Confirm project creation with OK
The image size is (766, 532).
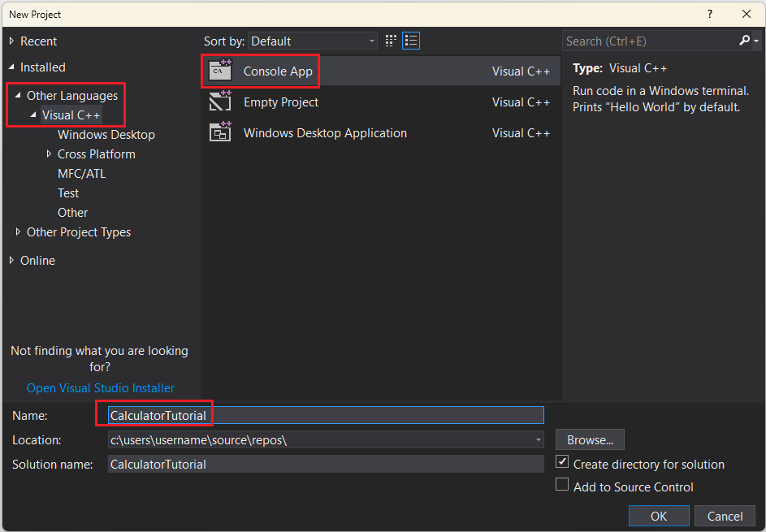(658, 515)
